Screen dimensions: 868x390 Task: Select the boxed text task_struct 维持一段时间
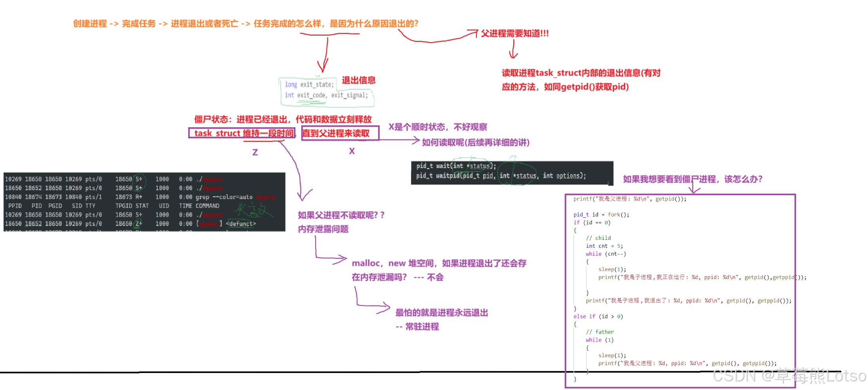242,133
